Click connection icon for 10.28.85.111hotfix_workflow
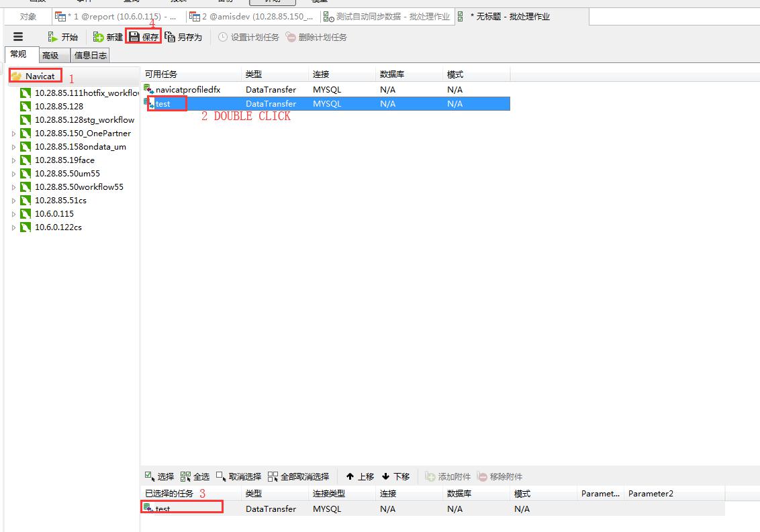The height and width of the screenshot is (532, 760). [26, 93]
